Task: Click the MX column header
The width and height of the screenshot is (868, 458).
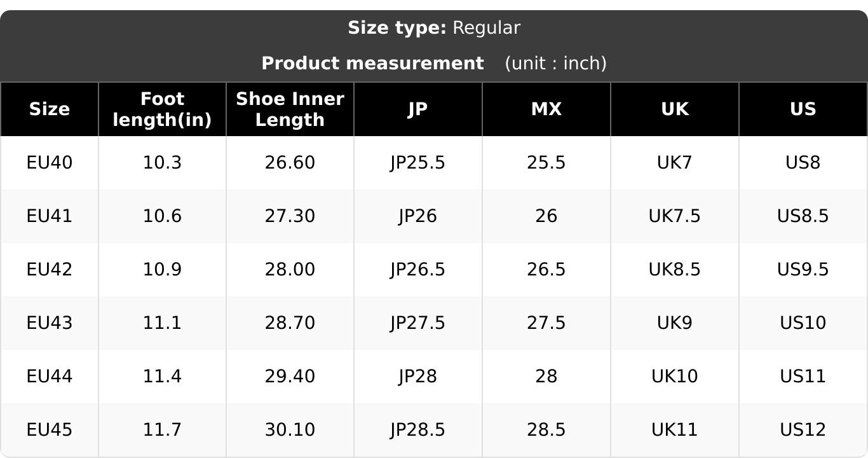Action: [546, 109]
